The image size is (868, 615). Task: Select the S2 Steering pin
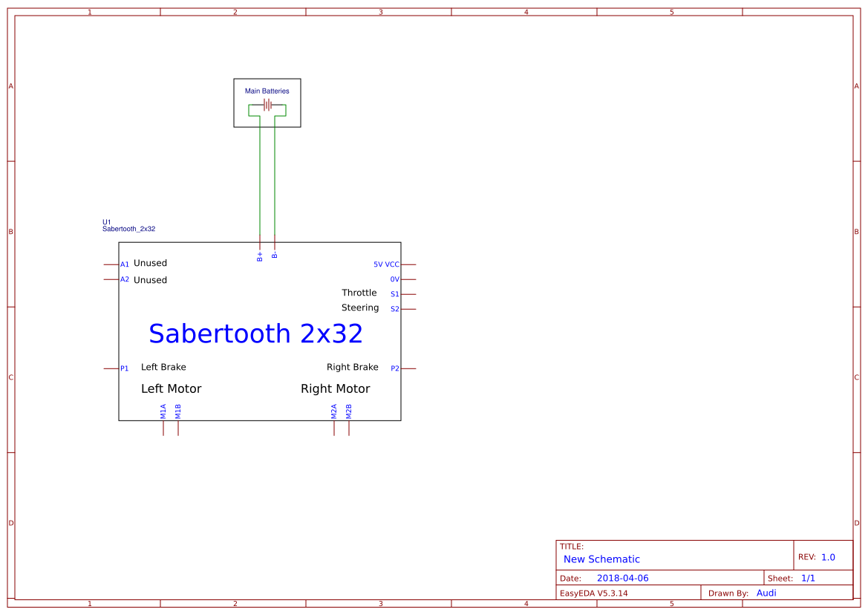394,309
